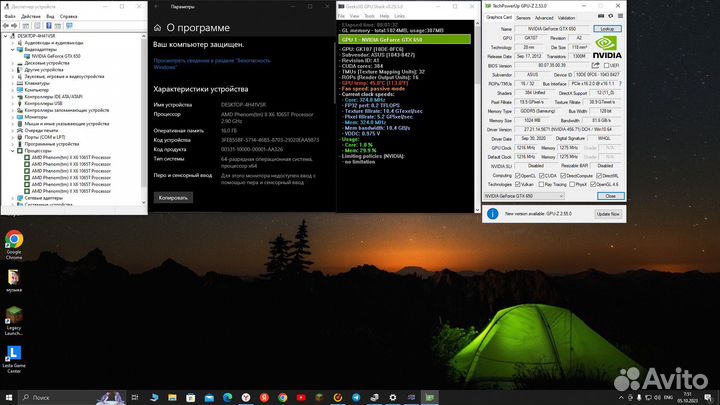Open the Windows security details link in Settings
The height and width of the screenshot is (405, 720).
[212, 64]
